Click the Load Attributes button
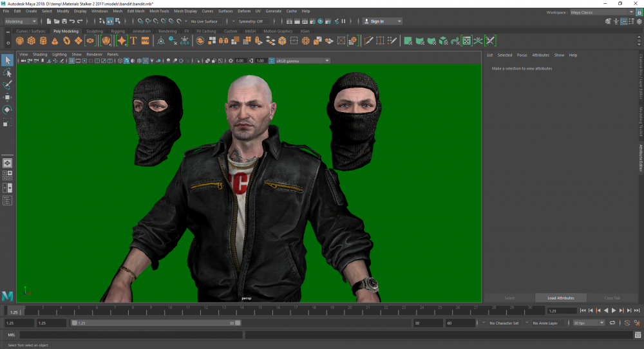Viewport: 644px width, 349px height. [561, 298]
